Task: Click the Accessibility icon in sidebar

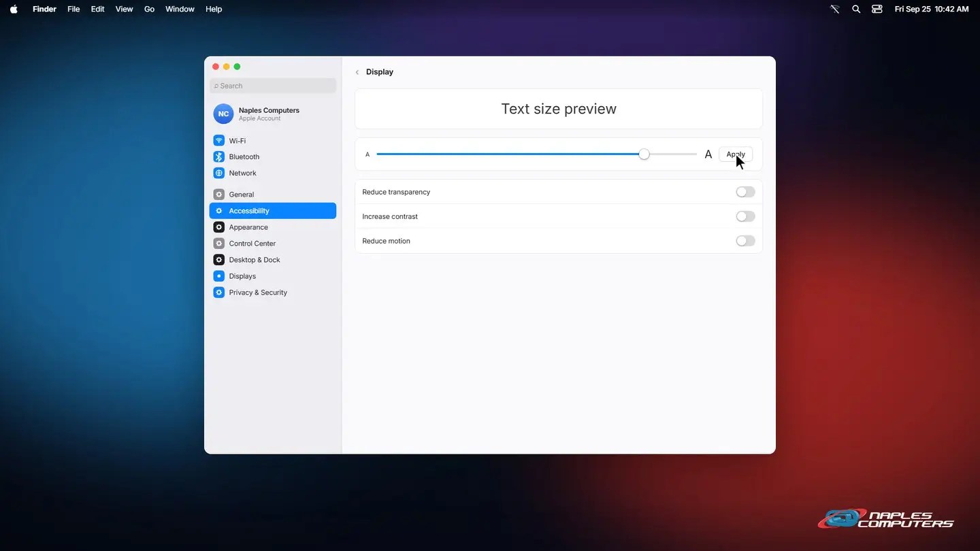Action: (x=218, y=211)
